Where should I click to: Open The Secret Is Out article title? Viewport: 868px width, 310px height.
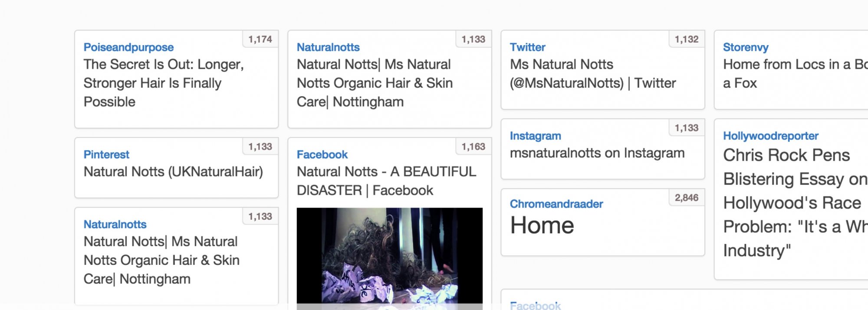coord(164,83)
